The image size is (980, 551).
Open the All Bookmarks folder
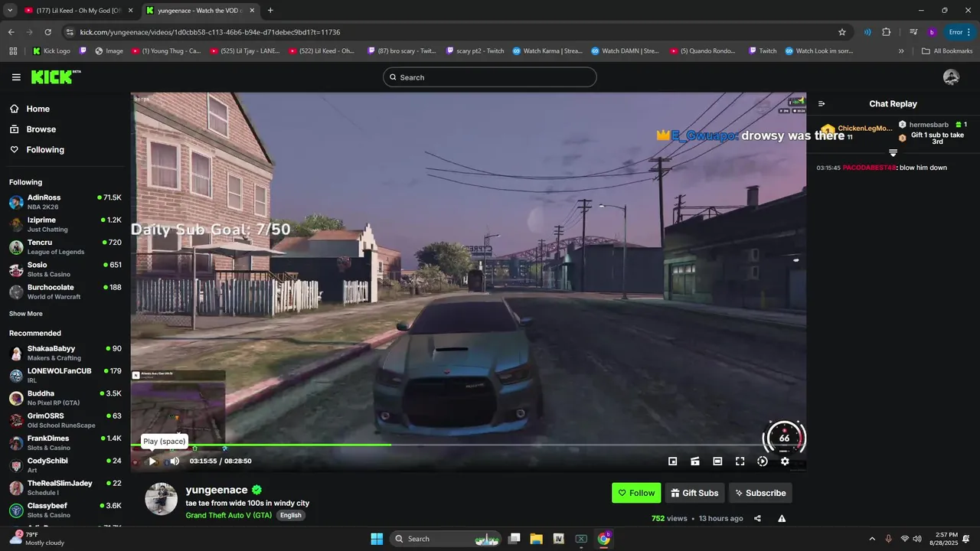947,51
